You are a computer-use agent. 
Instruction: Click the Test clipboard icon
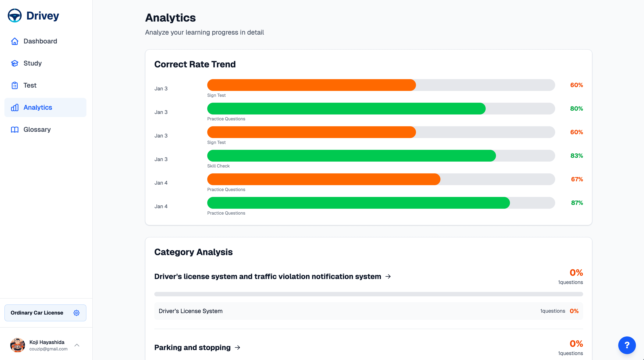(15, 85)
